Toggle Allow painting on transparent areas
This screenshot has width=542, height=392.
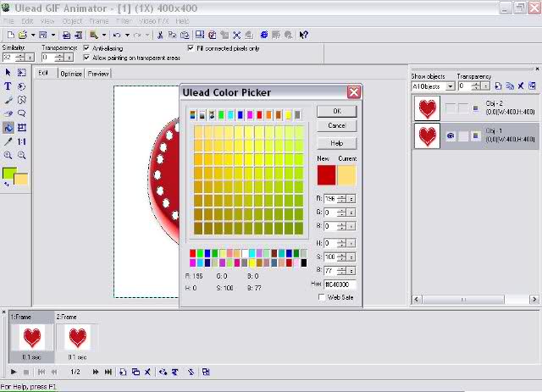click(x=86, y=58)
